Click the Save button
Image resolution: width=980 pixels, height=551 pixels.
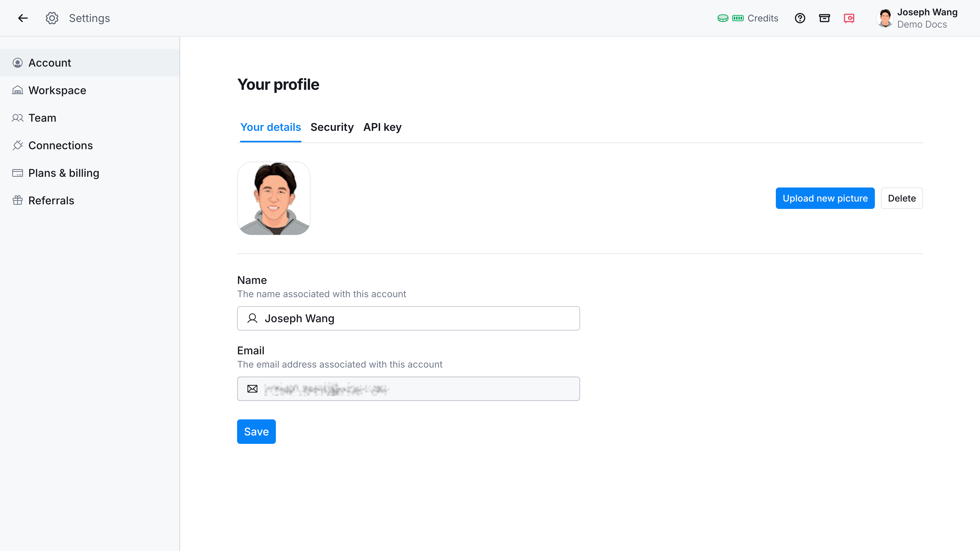256,431
